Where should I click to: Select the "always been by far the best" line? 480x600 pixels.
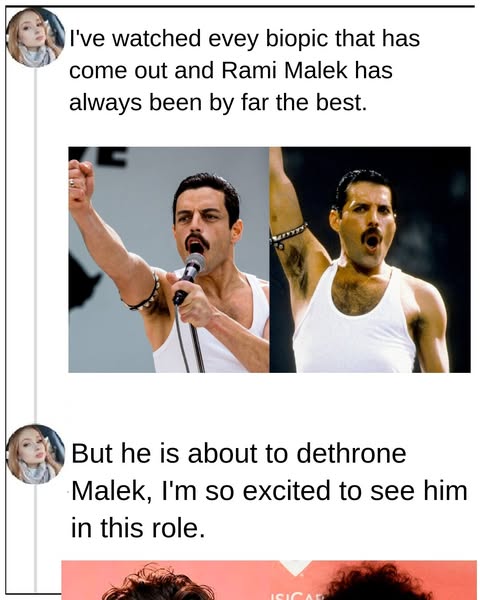coord(218,103)
